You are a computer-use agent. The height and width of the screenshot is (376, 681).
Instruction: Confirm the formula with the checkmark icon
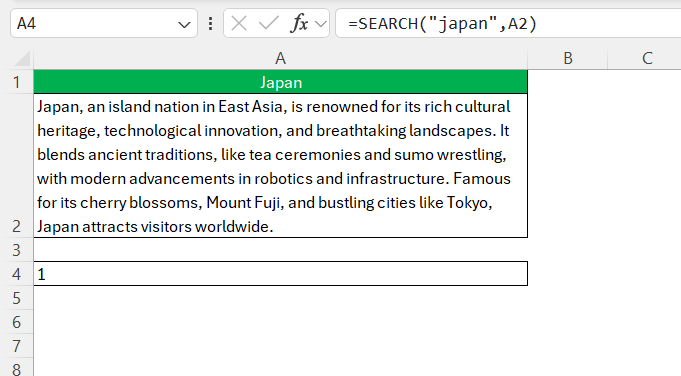point(268,23)
